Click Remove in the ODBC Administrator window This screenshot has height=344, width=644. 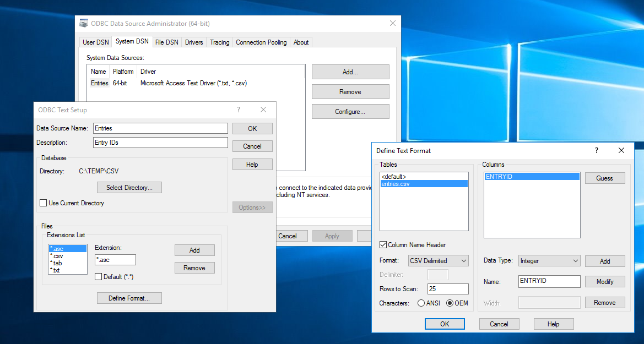tap(350, 91)
